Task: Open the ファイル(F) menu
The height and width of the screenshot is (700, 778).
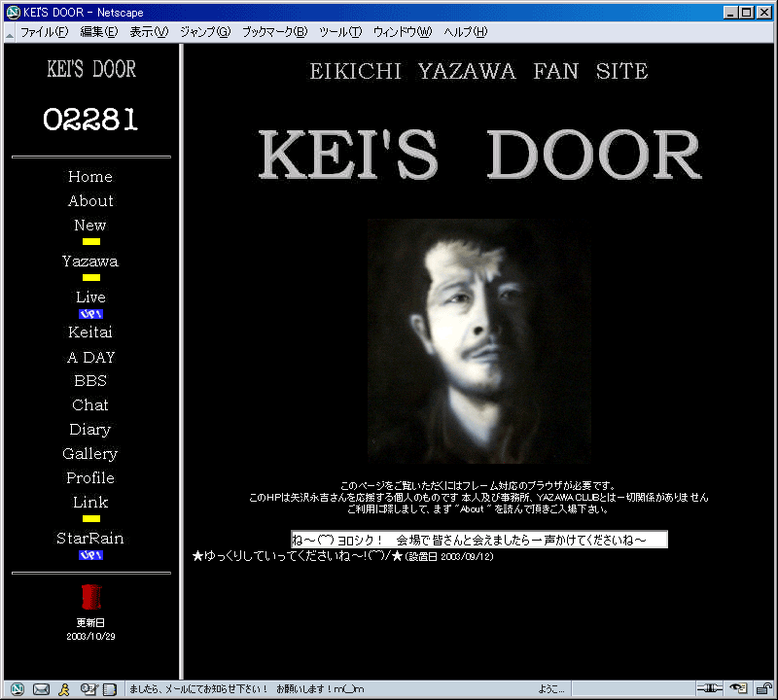Action: pyautogui.click(x=44, y=32)
